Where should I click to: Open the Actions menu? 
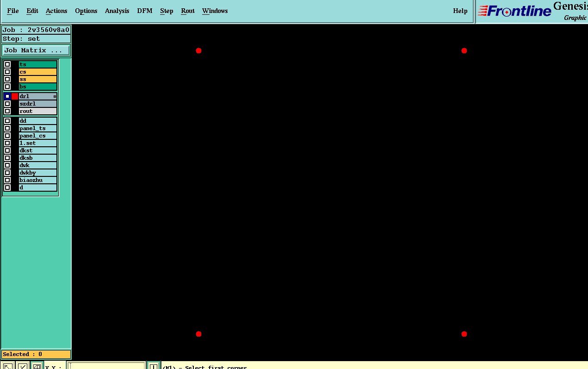56,11
